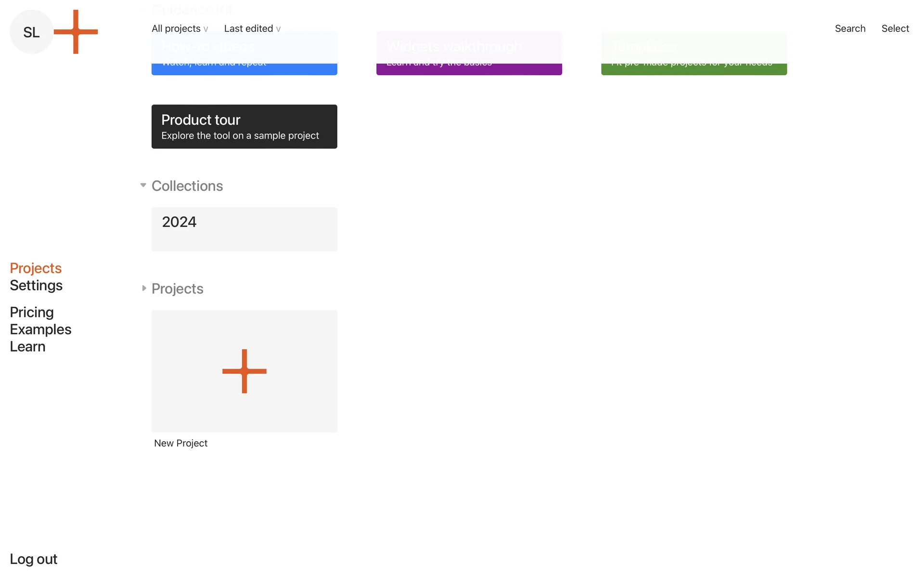Go to Settings in the sidebar
This screenshot has width=924, height=578.
pyautogui.click(x=36, y=285)
